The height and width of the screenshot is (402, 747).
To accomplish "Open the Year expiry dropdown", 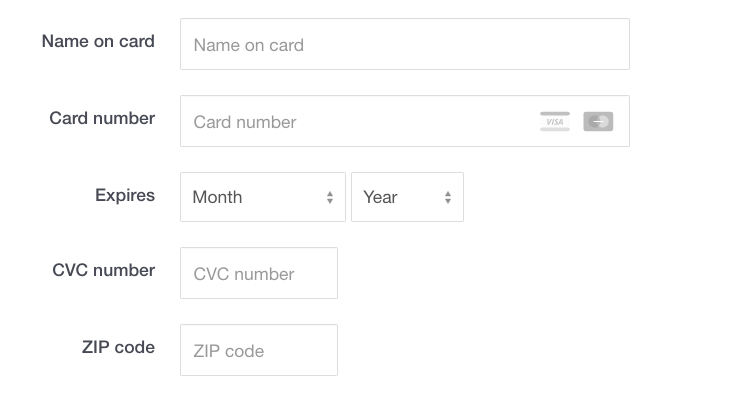I will [x=407, y=197].
